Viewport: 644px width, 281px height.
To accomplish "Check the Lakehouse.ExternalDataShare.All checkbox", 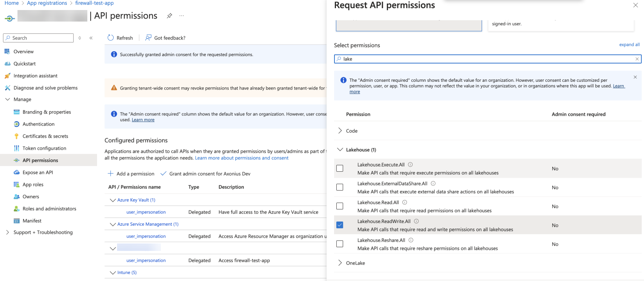I will point(340,187).
